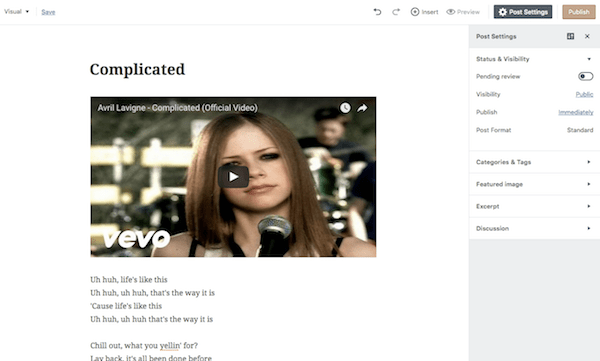Open the Visual editor mode dropdown
The width and height of the screenshot is (600, 361).
[16, 11]
